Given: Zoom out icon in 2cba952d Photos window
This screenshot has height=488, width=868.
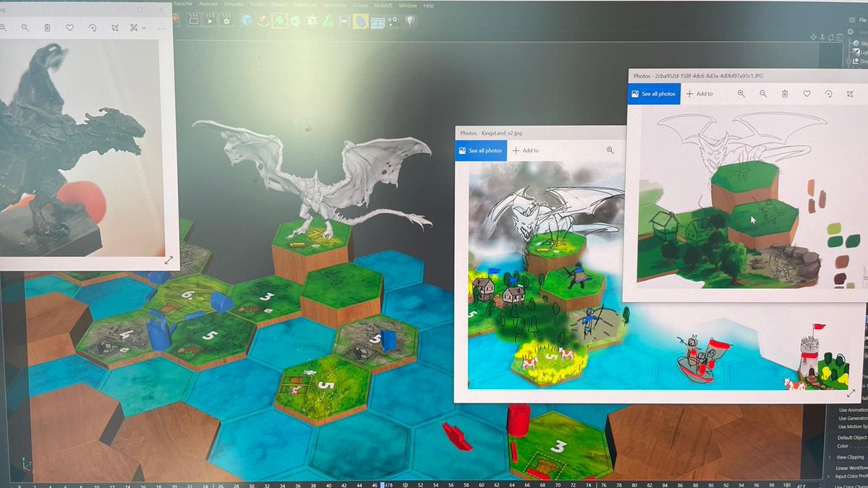Looking at the screenshot, I should (763, 93).
